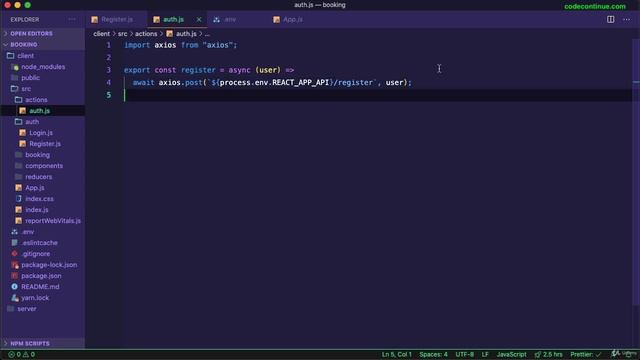640x360 pixels.
Task: Open package-lock.json file
Action: tap(42, 265)
